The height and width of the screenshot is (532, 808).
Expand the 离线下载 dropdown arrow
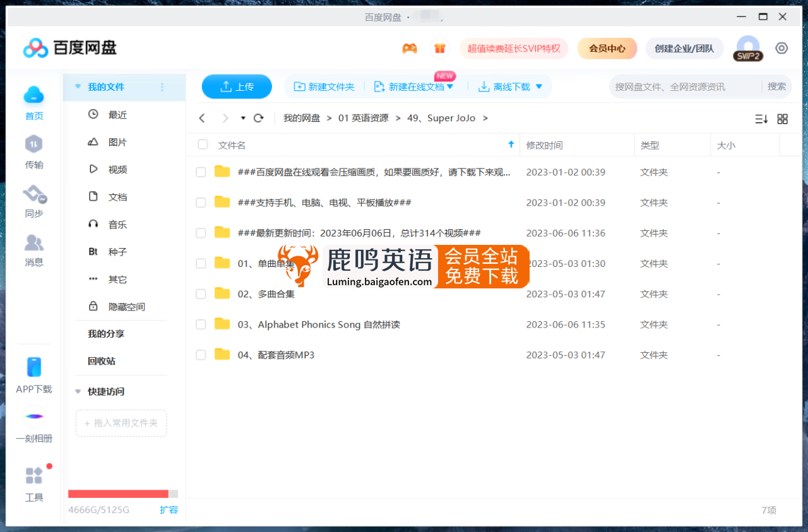(539, 87)
